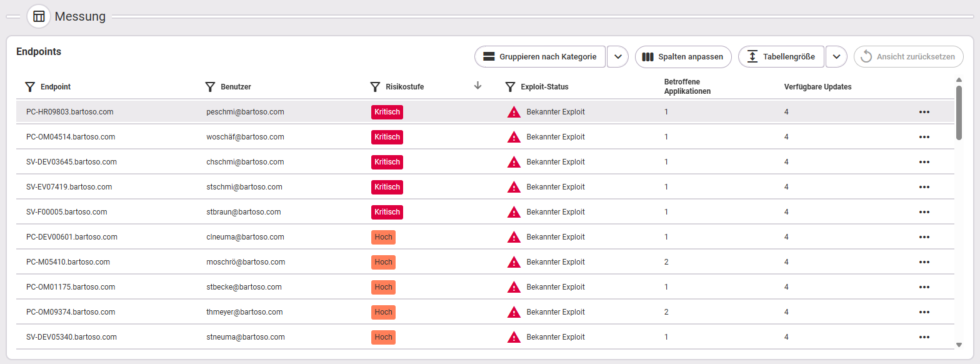Select the Hoch badge for PC-OM01175.bartoso.com

click(x=383, y=287)
